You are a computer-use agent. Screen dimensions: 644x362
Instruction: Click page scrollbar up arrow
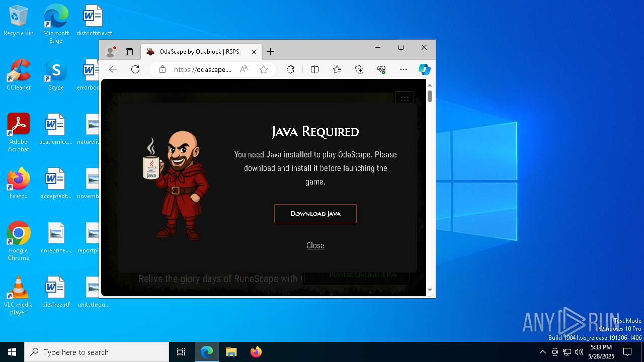(x=430, y=85)
